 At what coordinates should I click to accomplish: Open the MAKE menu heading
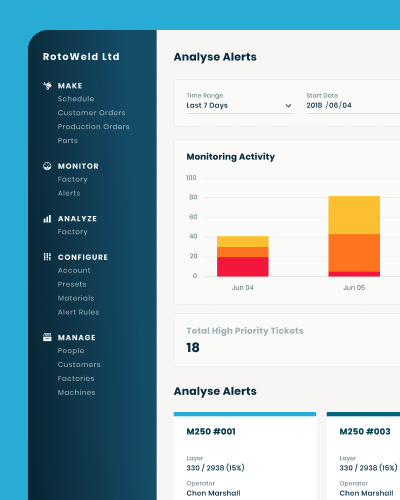point(70,86)
